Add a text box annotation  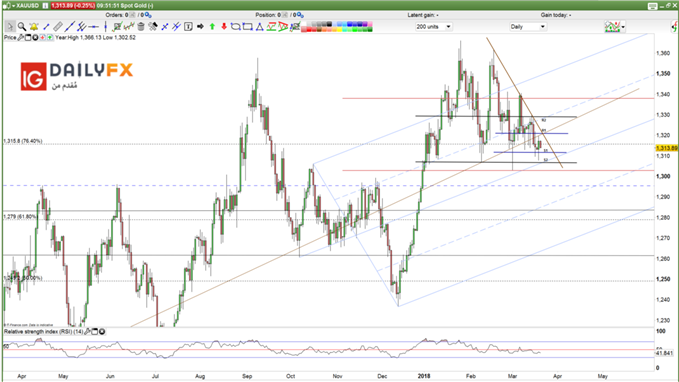(x=188, y=27)
